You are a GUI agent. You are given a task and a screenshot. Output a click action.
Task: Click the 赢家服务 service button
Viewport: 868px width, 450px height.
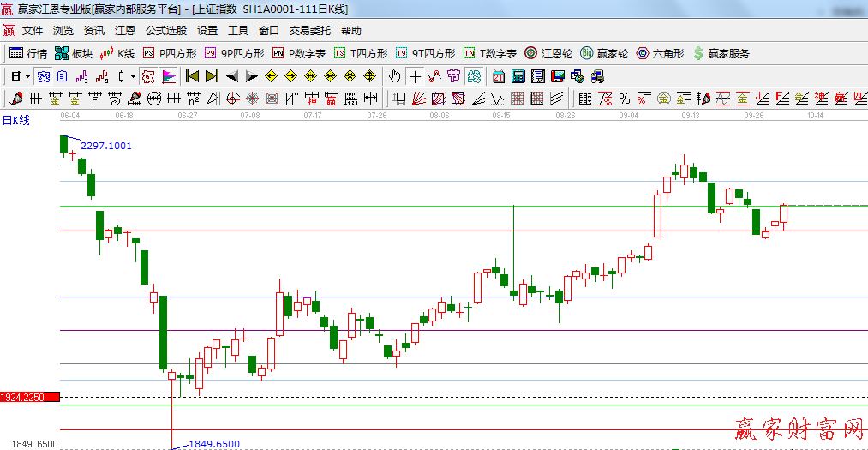point(721,53)
